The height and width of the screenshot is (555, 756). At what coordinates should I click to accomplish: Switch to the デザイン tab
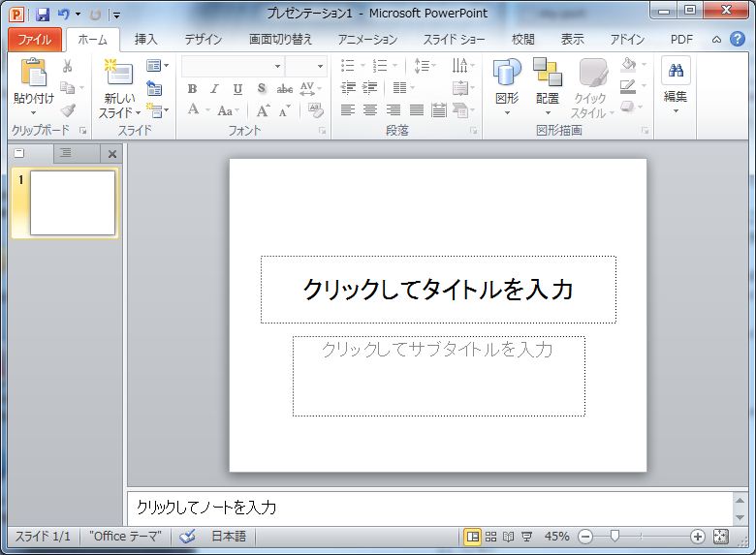tap(203, 39)
